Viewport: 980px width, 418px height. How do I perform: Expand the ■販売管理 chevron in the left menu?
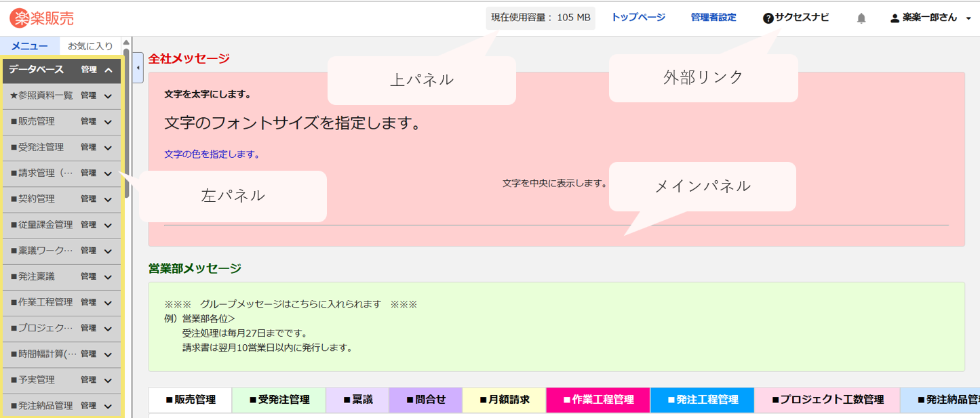(109, 122)
